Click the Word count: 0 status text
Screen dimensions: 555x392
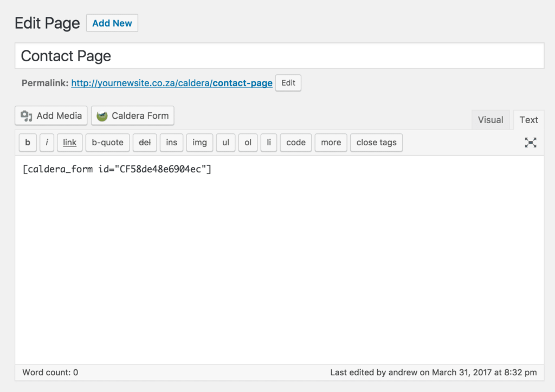(x=50, y=372)
